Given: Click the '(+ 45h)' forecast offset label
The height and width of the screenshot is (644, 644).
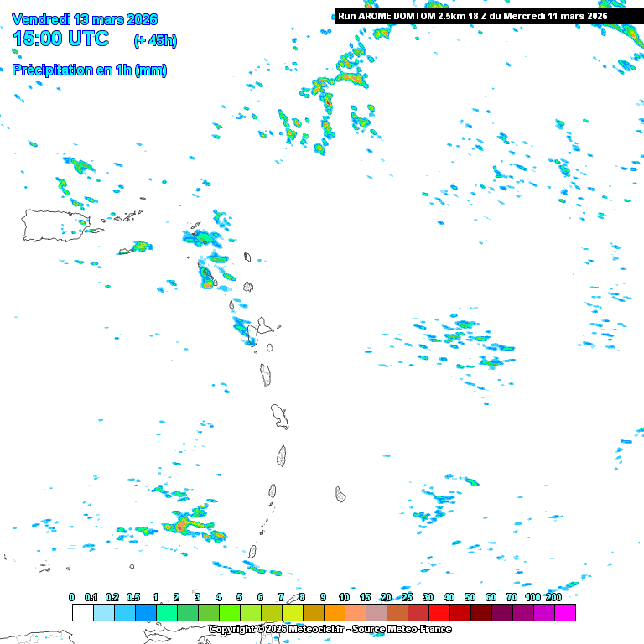Looking at the screenshot, I should [155, 40].
